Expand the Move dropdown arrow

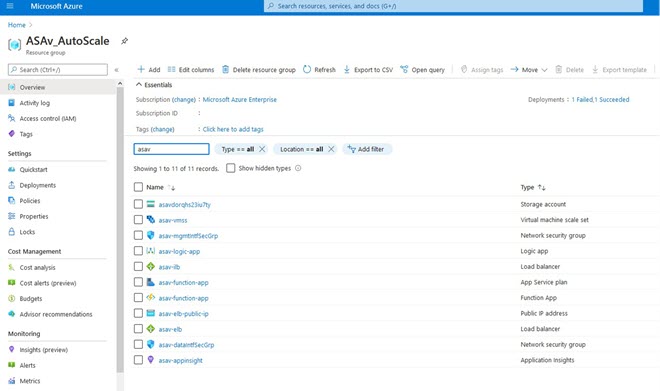tap(544, 70)
